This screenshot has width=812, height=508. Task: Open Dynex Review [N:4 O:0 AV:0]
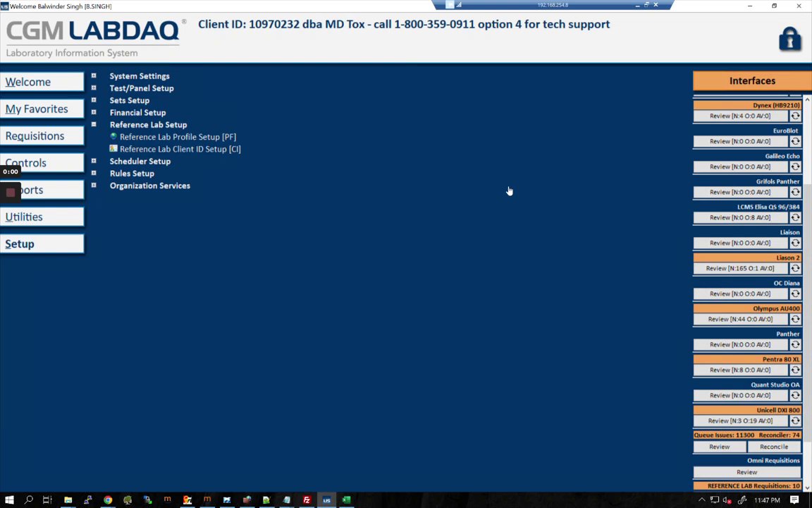pyautogui.click(x=741, y=116)
